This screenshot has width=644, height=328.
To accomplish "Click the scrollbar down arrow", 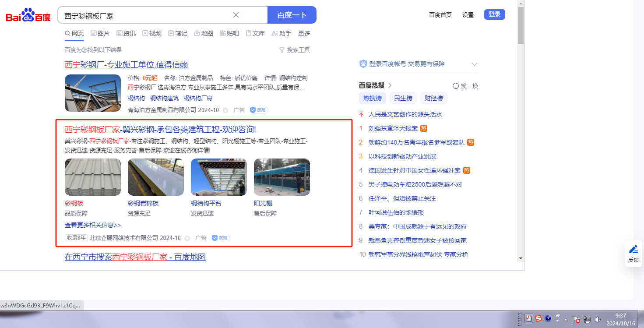I will pyautogui.click(x=521, y=258).
